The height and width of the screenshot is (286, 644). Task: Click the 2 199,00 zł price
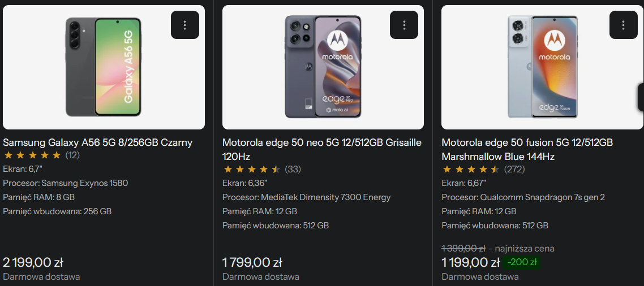(33, 262)
